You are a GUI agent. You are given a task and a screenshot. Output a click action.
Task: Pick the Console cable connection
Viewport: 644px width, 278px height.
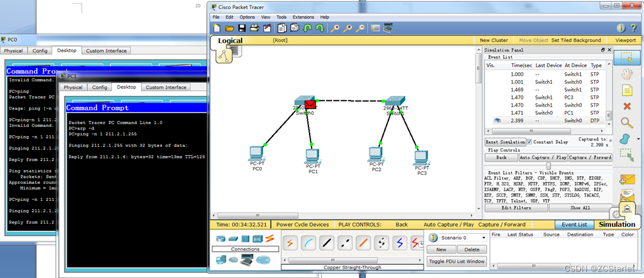(308, 243)
